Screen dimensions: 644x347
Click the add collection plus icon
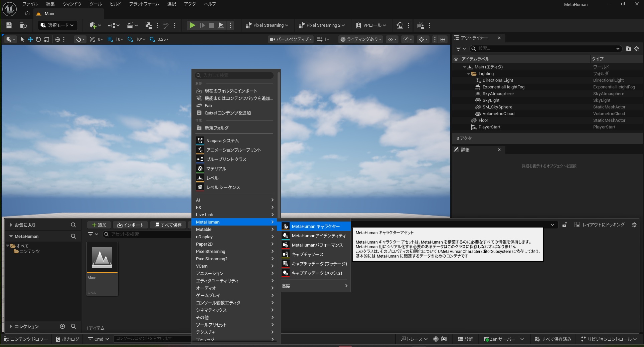(x=62, y=326)
